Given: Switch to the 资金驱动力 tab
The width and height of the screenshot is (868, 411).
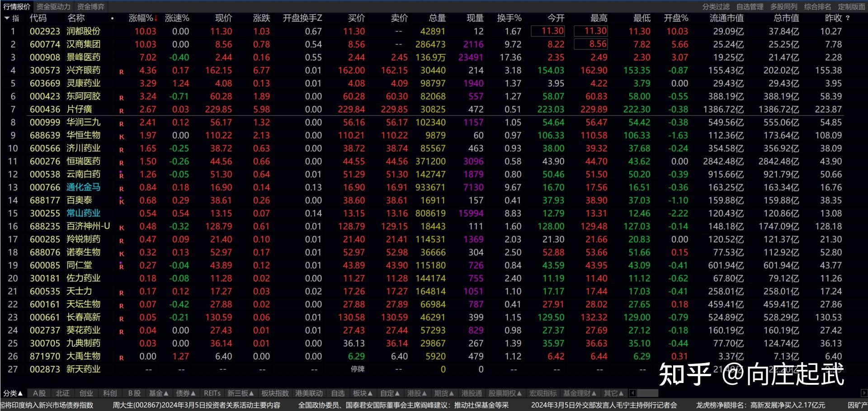Looking at the screenshot, I should tap(53, 6).
